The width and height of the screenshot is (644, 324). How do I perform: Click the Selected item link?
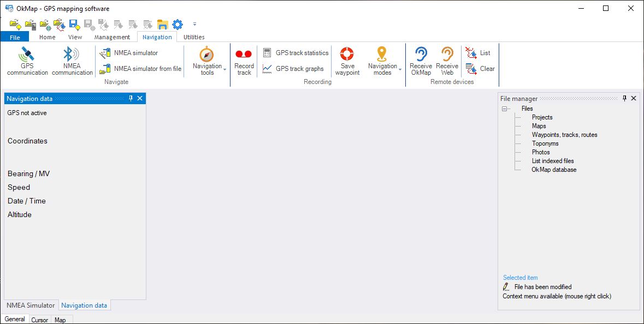click(521, 278)
